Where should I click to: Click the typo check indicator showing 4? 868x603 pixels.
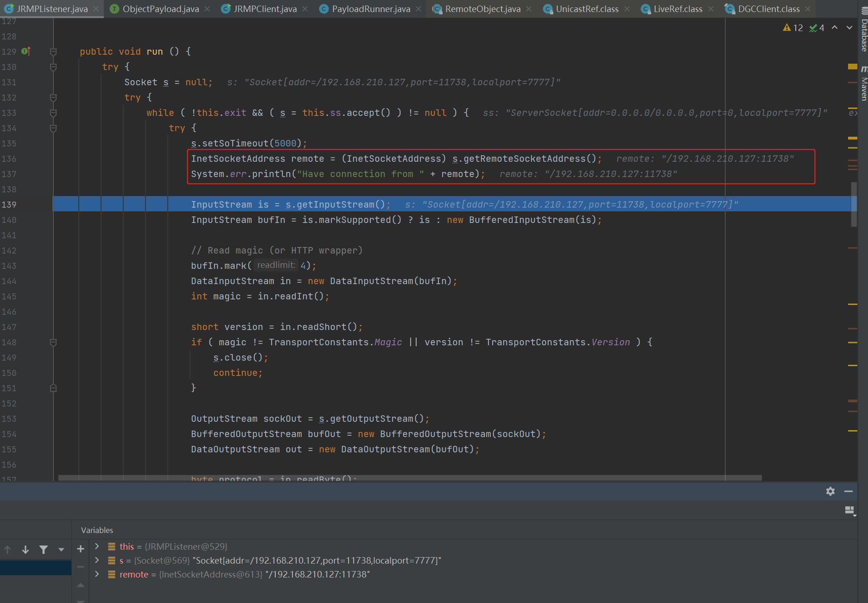point(817,28)
